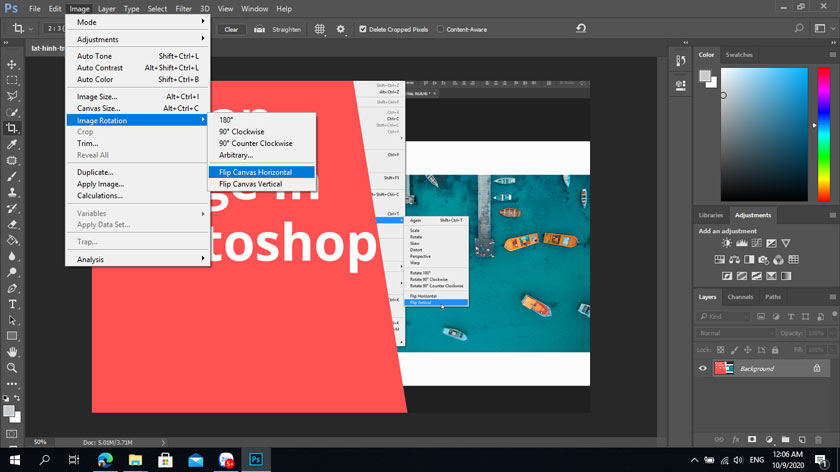Screen dimensions: 840x472
Task: Expand the Adjustments submenu
Action: click(138, 39)
